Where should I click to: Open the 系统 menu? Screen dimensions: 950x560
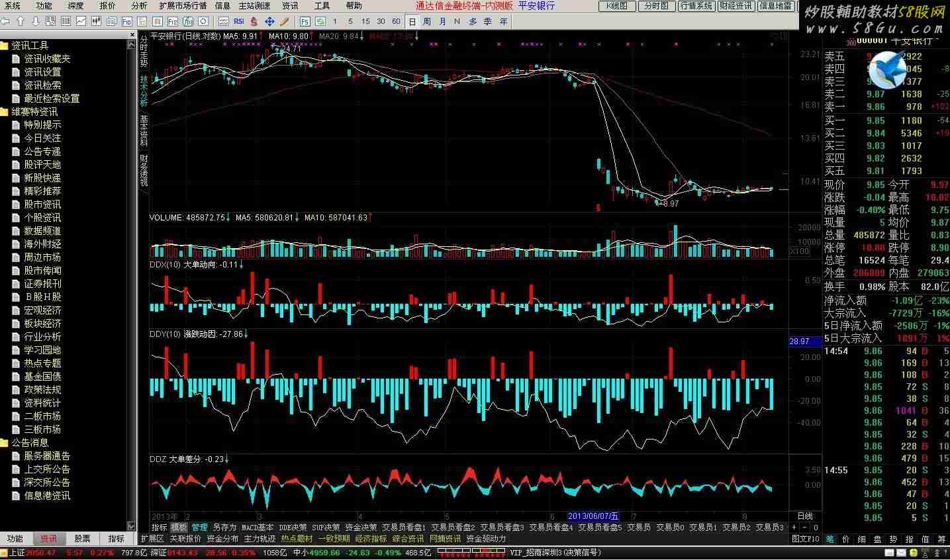click(13, 5)
